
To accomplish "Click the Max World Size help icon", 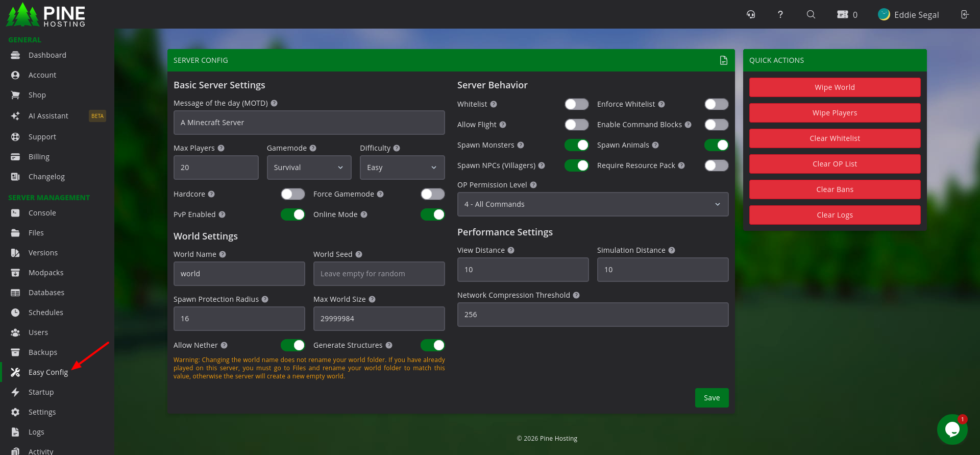I will point(372,299).
